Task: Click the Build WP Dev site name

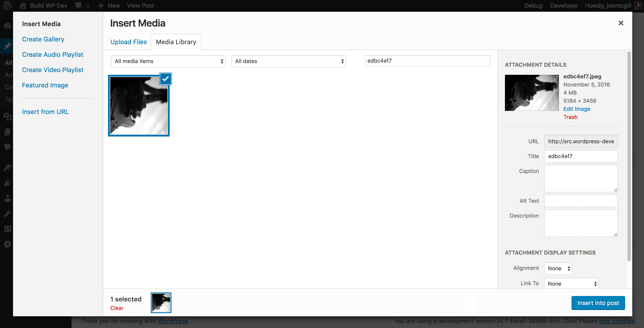Action: [x=49, y=5]
